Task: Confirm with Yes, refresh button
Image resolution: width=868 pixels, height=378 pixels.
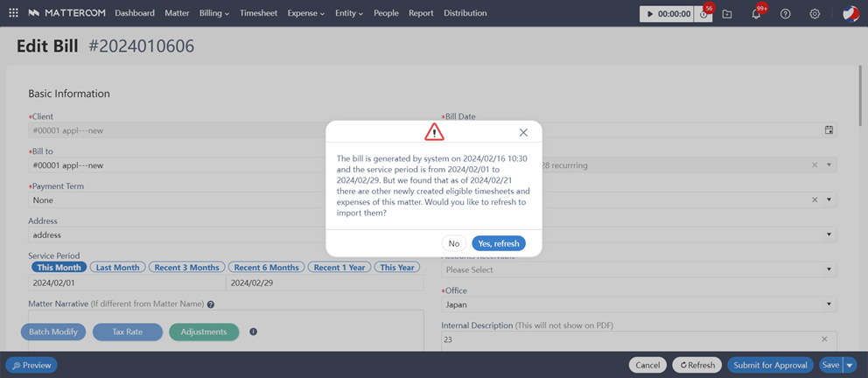Action: (499, 243)
